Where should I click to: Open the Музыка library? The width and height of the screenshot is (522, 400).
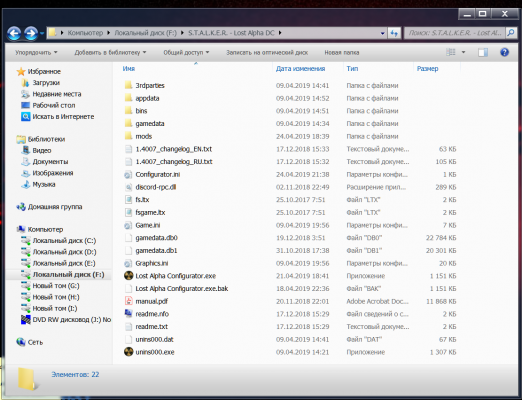44,184
